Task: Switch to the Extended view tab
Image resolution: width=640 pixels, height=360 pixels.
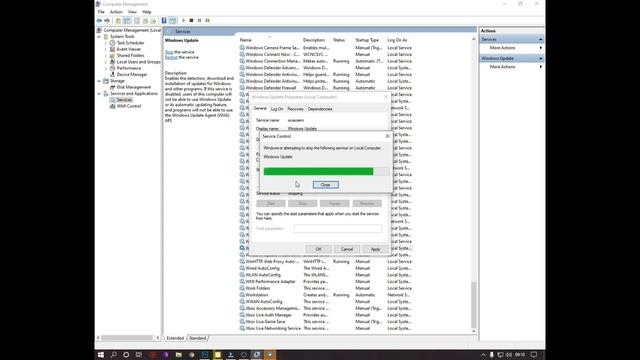Action: (x=175, y=338)
